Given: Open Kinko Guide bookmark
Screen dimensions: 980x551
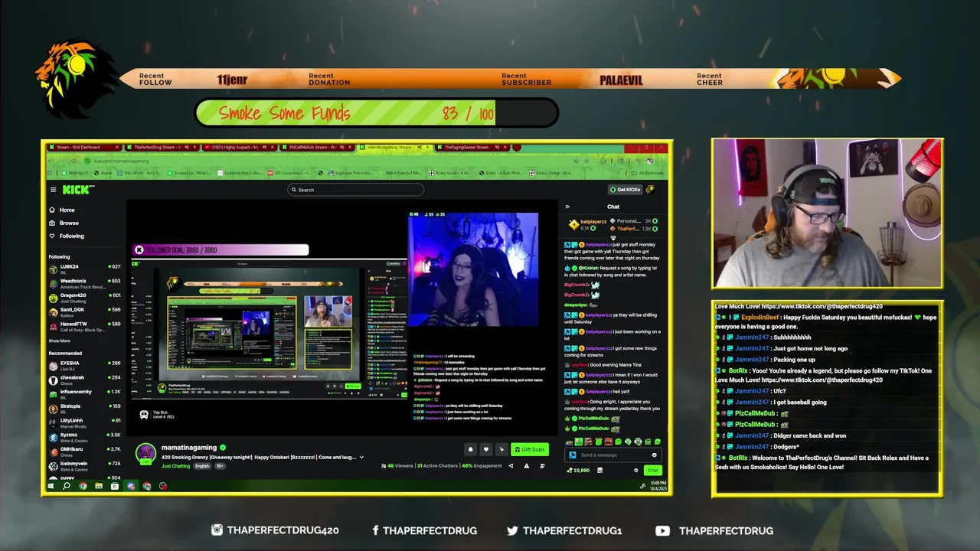Looking at the screenshot, I should click(452, 173).
